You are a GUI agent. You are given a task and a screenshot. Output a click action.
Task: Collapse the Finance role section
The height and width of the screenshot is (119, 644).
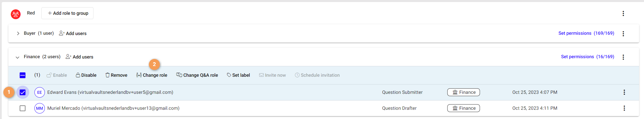[x=17, y=57]
